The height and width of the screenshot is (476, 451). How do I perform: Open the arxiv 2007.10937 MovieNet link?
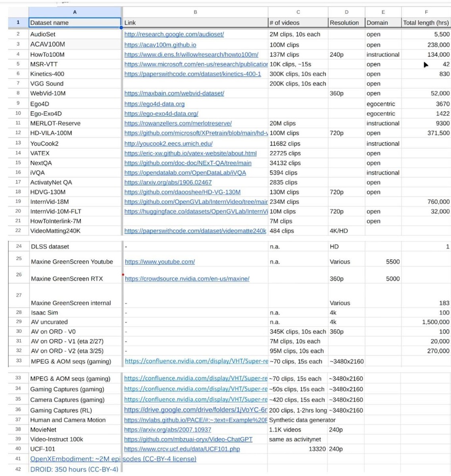(x=167, y=430)
